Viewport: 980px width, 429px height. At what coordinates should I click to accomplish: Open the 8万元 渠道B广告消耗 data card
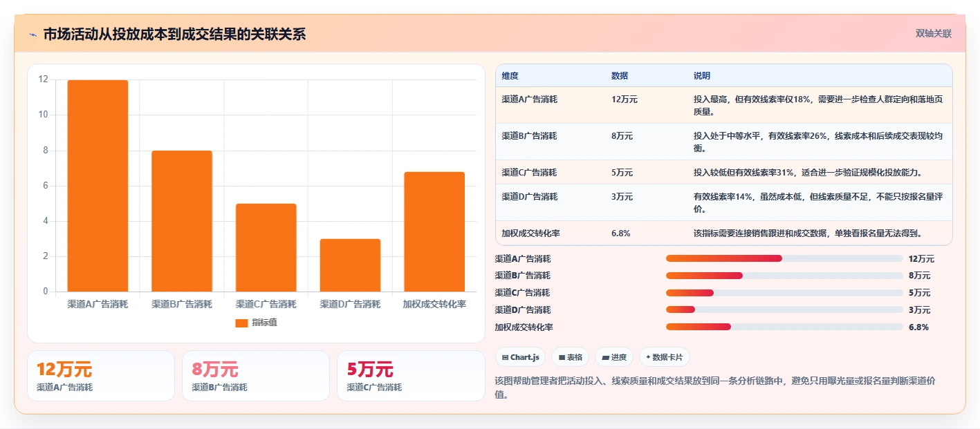(x=256, y=376)
